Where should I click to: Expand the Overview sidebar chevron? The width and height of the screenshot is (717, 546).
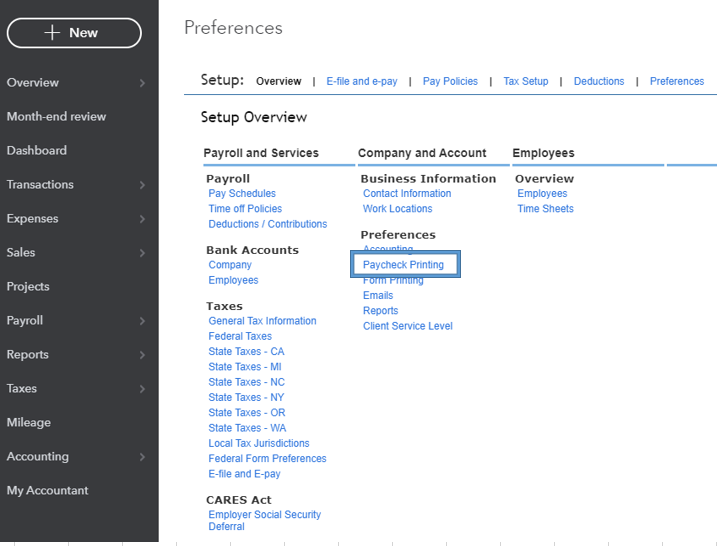tap(143, 83)
